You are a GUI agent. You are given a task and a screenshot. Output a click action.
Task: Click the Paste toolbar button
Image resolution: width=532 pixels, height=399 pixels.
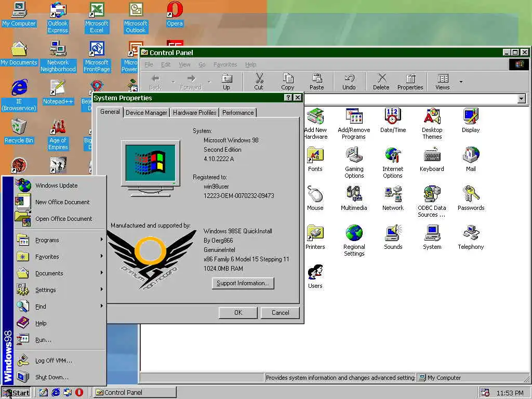(316, 82)
